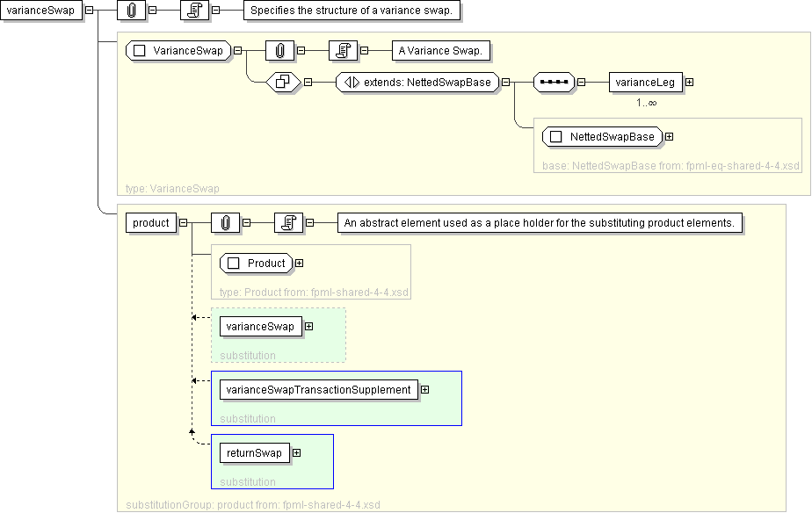Expand the Product type node
The image size is (812, 513).
pyautogui.click(x=300, y=264)
